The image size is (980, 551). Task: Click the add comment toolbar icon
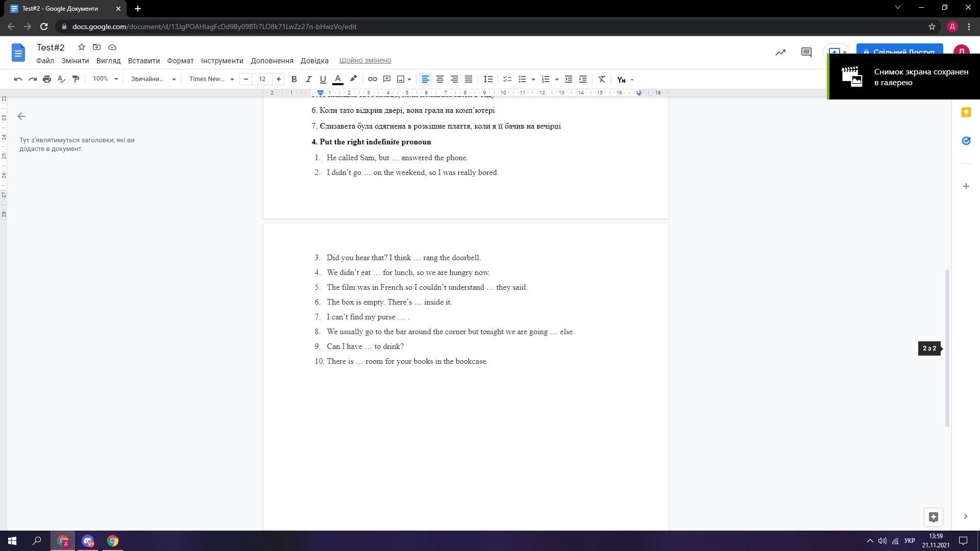[x=387, y=79]
